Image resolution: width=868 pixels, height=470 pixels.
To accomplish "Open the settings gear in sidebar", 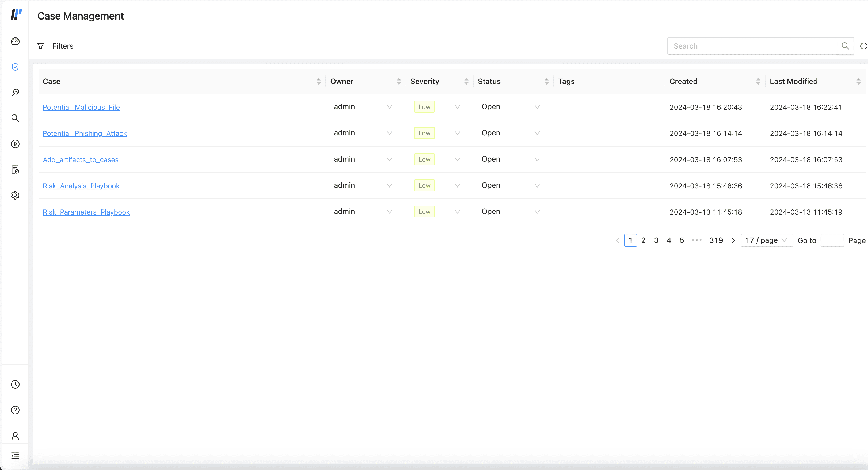I will click(15, 196).
